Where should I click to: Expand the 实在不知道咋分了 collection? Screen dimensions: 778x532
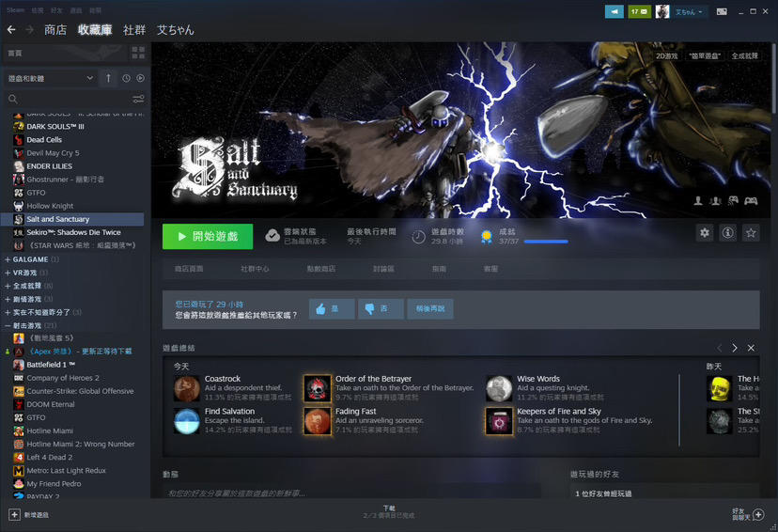coord(8,312)
